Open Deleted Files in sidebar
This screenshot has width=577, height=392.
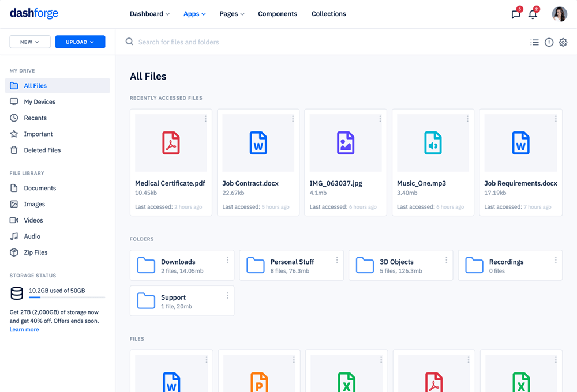point(42,150)
